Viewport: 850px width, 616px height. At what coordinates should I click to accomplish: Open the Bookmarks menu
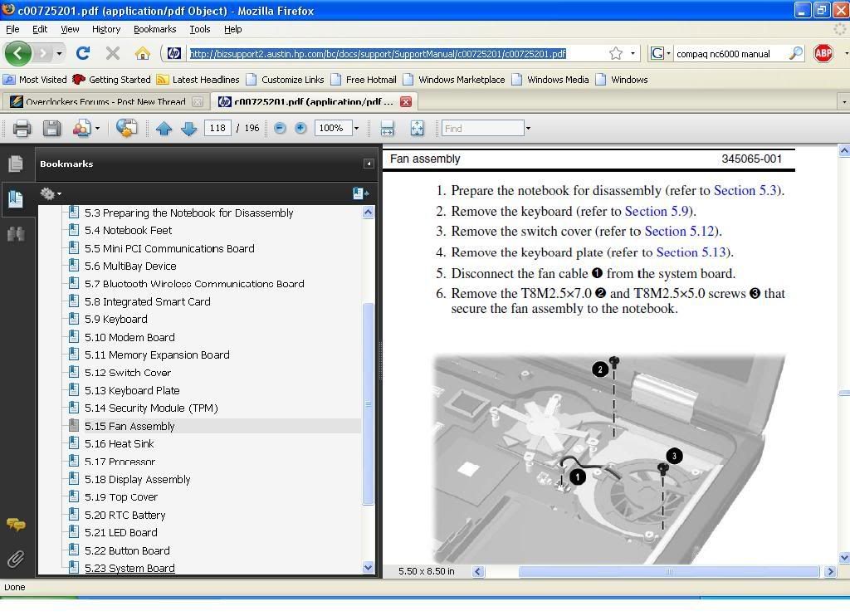[154, 29]
